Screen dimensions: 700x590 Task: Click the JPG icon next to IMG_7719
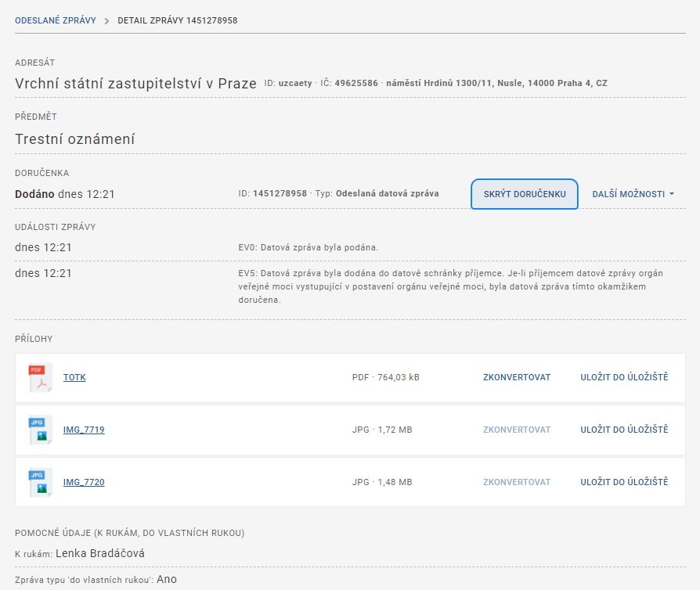(x=40, y=430)
